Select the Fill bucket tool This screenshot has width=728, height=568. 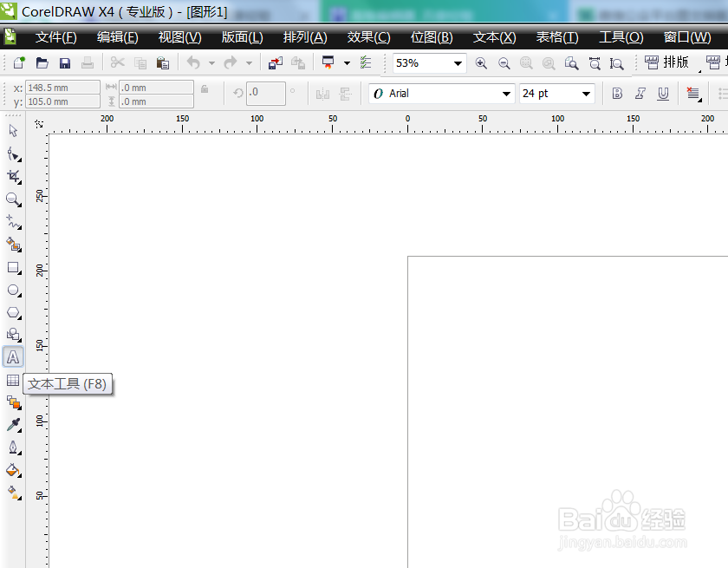14,471
